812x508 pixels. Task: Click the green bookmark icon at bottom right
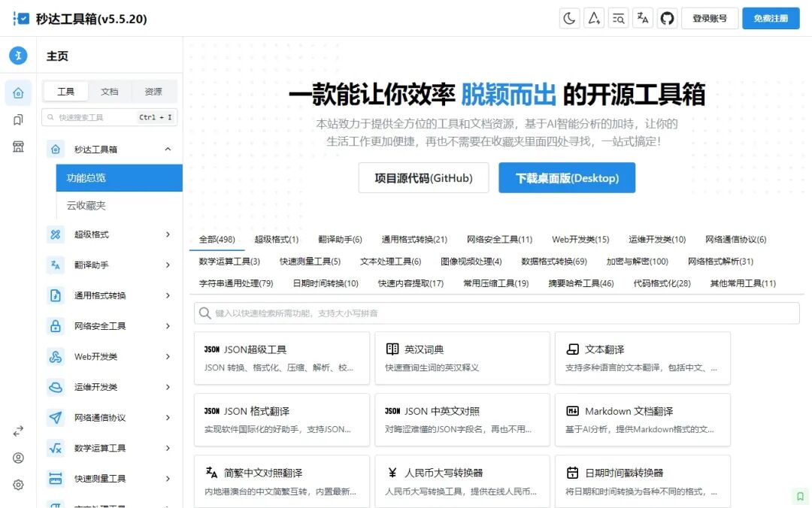point(800,496)
